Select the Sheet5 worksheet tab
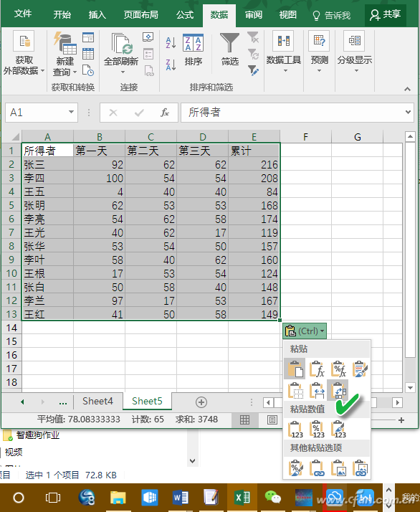 [x=147, y=401]
